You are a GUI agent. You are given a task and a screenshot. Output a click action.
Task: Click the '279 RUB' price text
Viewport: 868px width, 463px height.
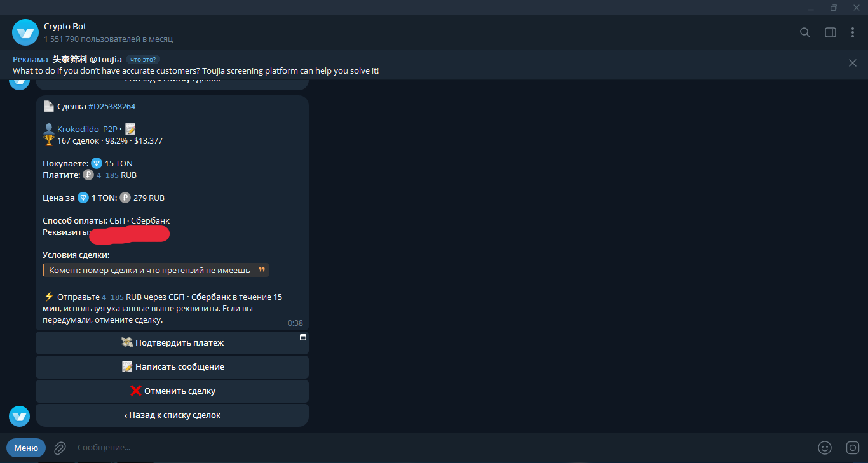[x=149, y=198]
